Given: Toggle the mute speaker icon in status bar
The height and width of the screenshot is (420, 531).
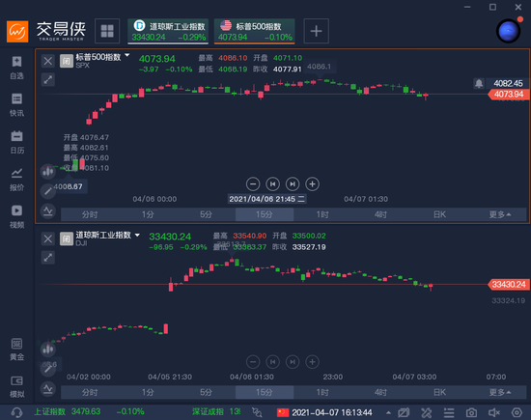Looking at the screenshot, I should 494,412.
